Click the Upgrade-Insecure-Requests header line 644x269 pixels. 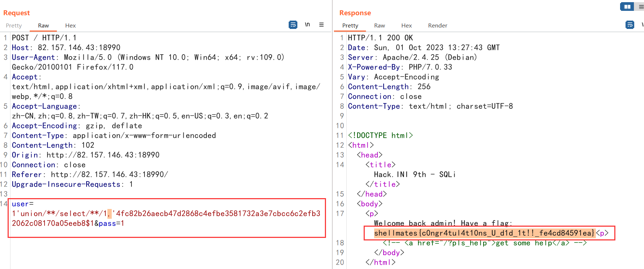coord(72,184)
